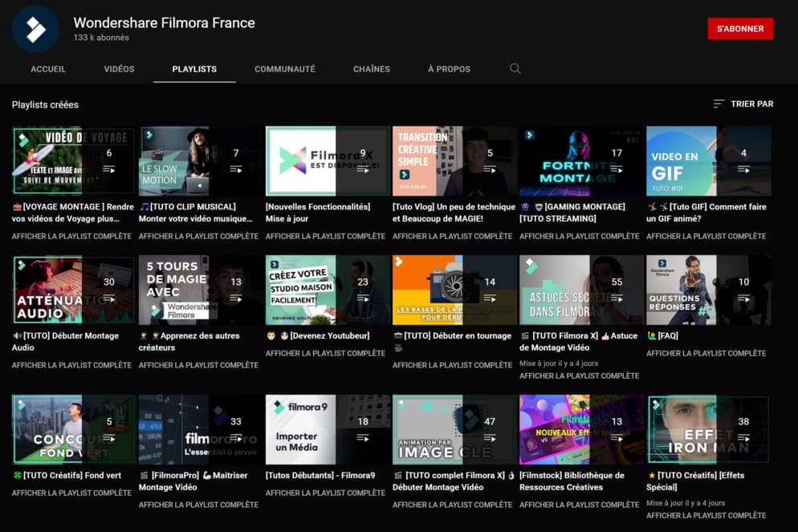Click the playlist icon on the FilmoraX thumbnail

pyautogui.click(x=363, y=169)
